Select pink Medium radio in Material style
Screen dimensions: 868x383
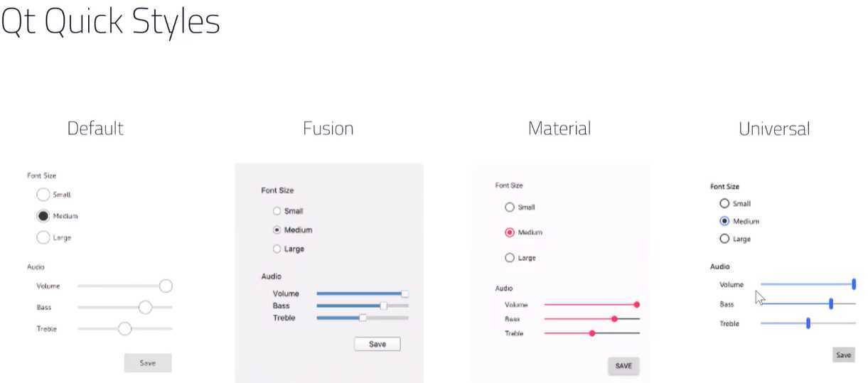(509, 232)
